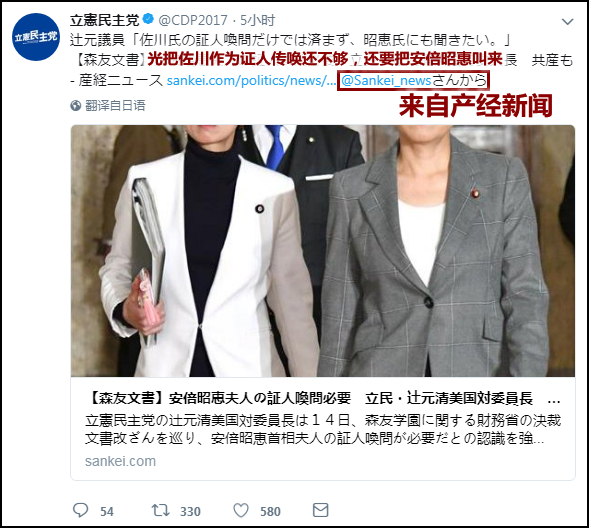Open the 立憲民主党 round profile avatar
This screenshot has height=528, width=589.
36,36
